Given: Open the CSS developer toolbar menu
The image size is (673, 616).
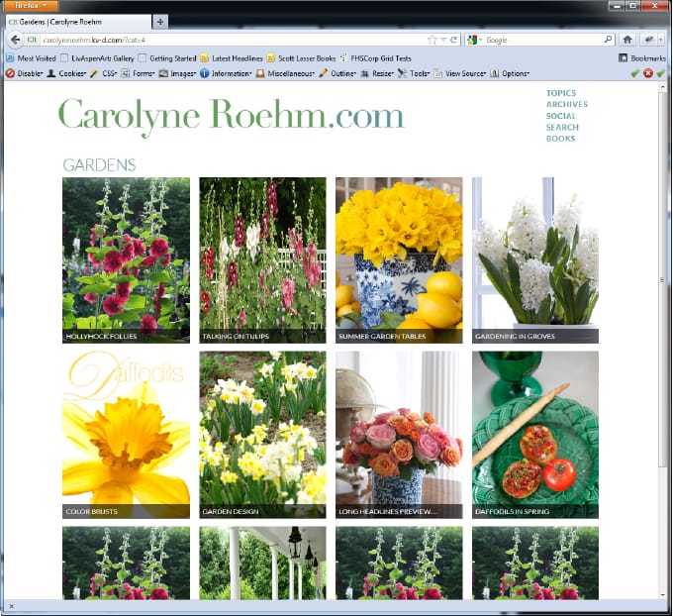Looking at the screenshot, I should (104, 73).
